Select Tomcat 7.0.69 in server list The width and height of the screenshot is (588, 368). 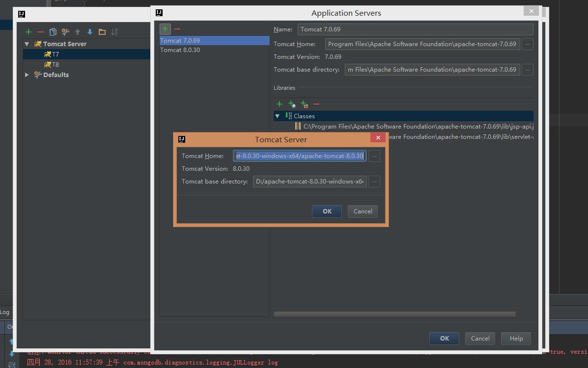[215, 40]
